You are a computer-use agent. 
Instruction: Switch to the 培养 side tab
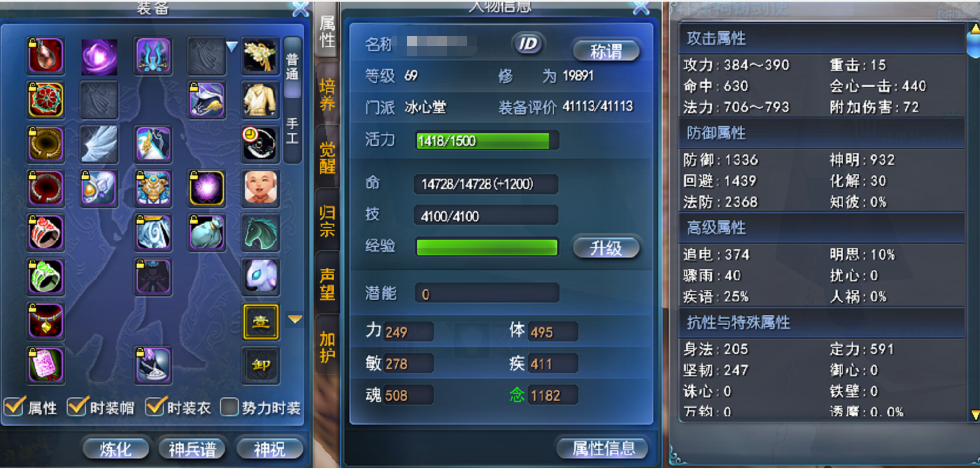[x=327, y=95]
